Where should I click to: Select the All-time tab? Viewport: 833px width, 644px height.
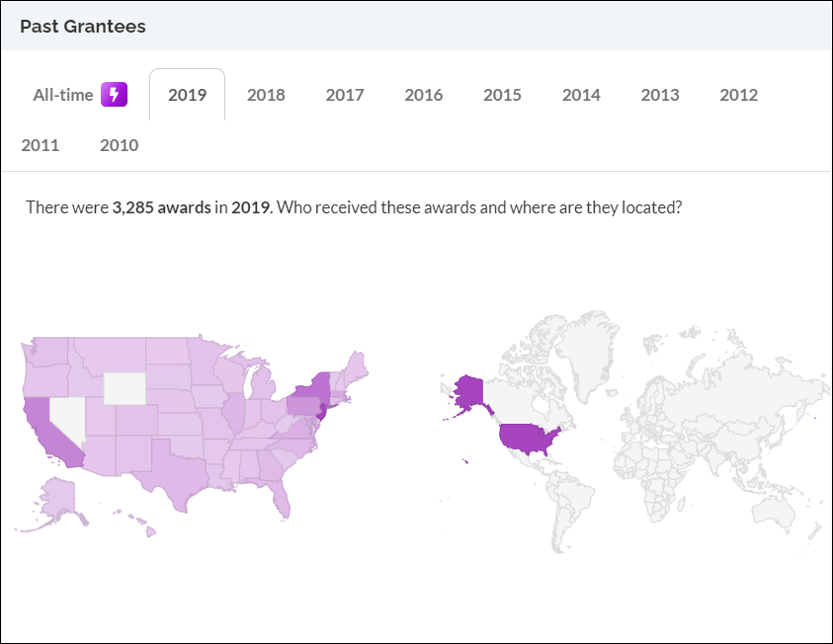[63, 95]
